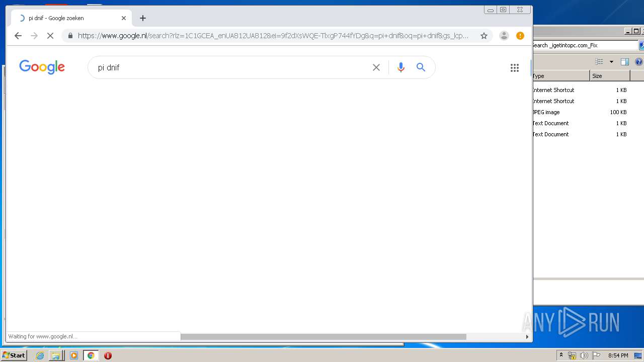The image size is (644, 362).
Task: Click the horizontal scrollbar in Chrome
Action: (324, 337)
